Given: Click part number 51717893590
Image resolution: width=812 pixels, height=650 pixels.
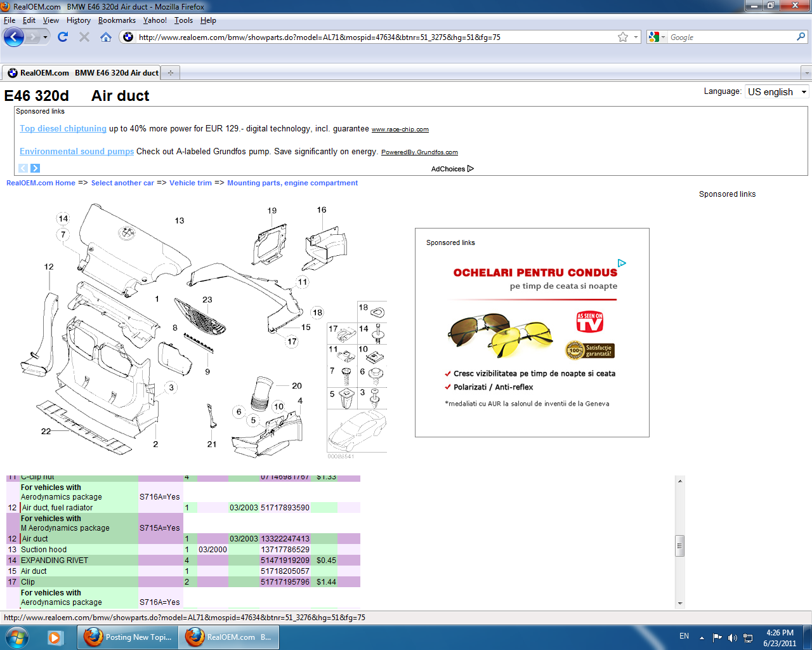Looking at the screenshot, I should [x=285, y=508].
